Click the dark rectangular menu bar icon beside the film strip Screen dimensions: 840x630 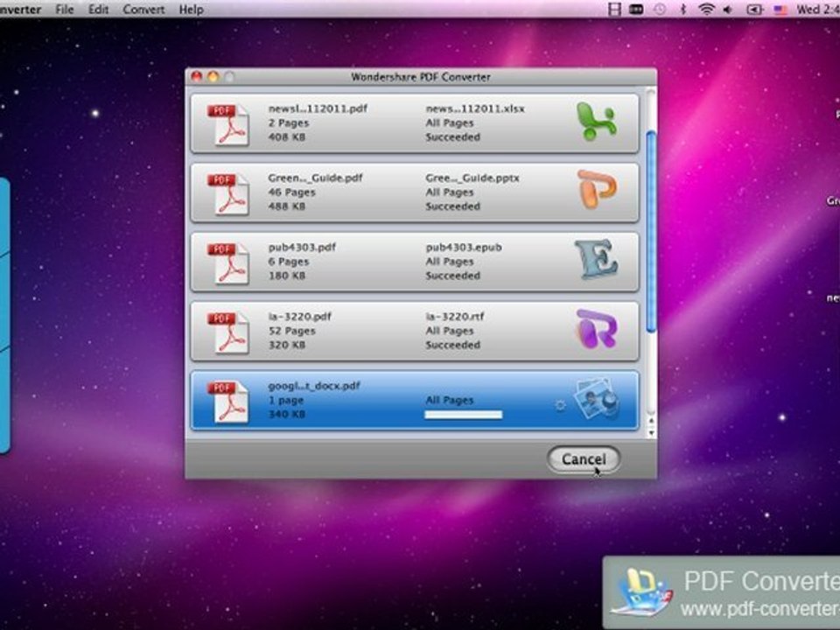pos(636,9)
